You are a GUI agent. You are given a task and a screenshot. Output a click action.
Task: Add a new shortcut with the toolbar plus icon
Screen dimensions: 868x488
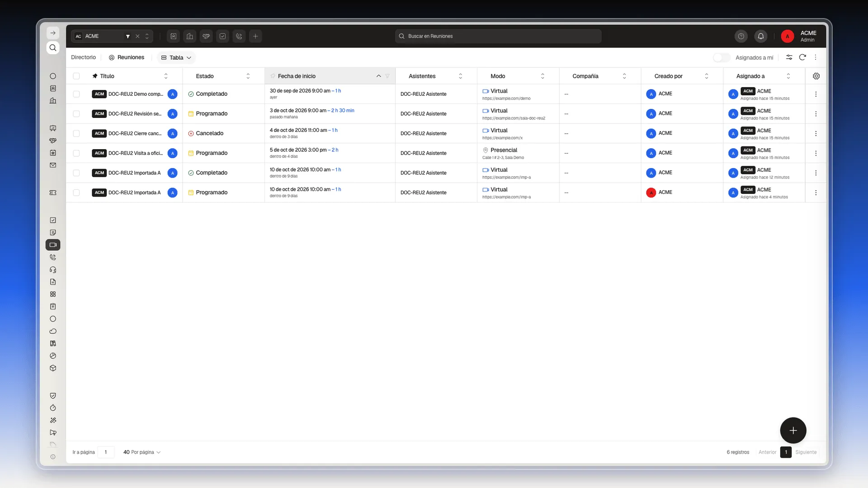click(255, 36)
